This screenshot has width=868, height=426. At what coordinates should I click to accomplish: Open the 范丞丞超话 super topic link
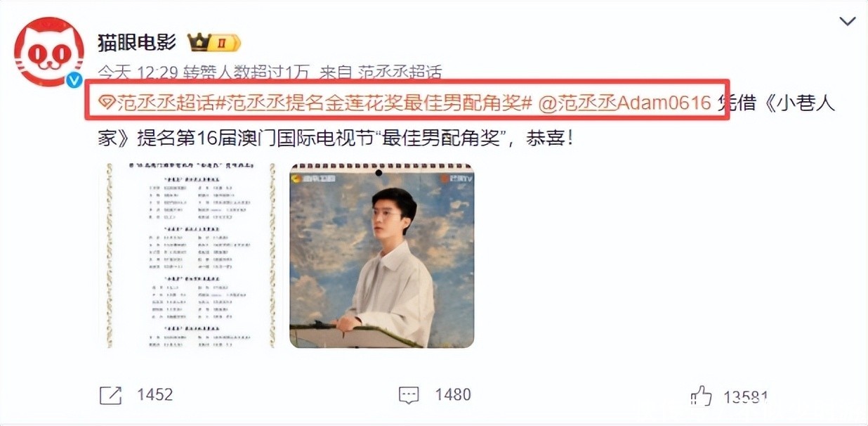coord(164,104)
